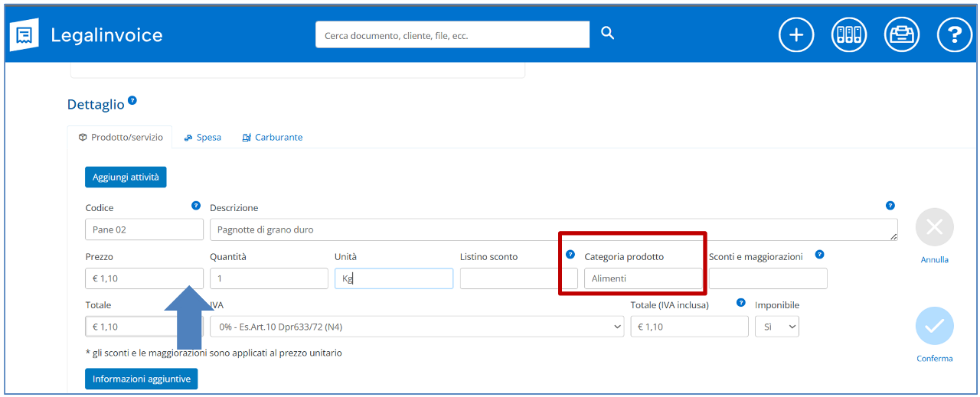Open help with question mark icon
The height and width of the screenshot is (397, 980).
click(954, 35)
